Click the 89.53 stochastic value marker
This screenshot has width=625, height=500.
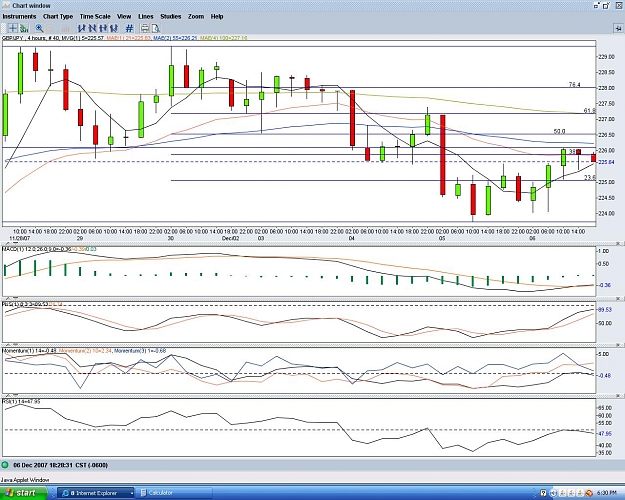tap(605, 309)
